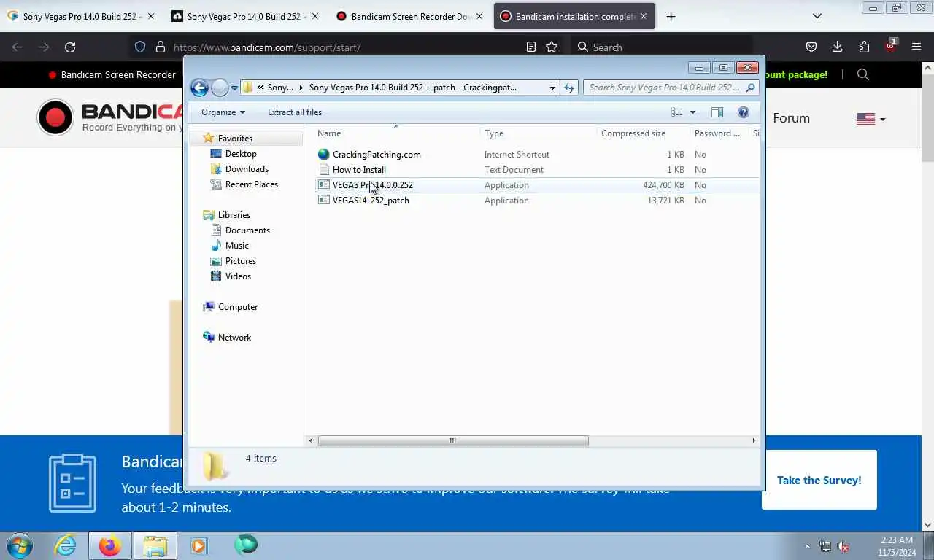This screenshot has width=934, height=560.
Task: Sort by the Password column header
Action: (719, 133)
